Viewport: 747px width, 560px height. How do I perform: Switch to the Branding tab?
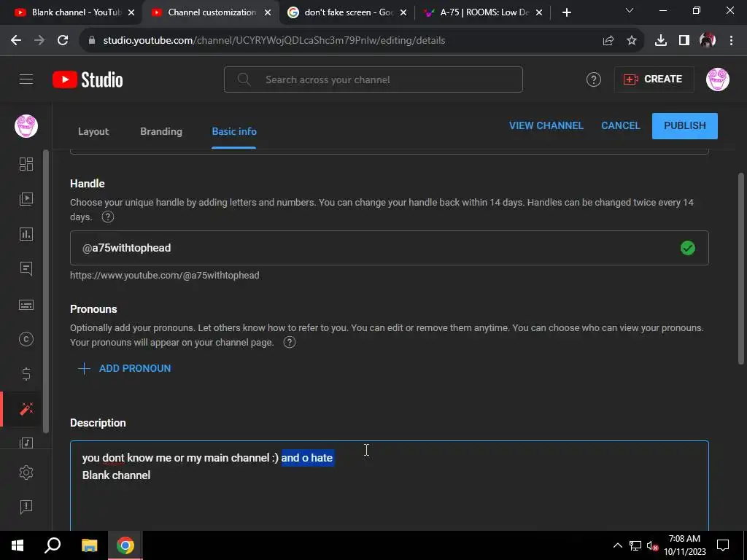(161, 131)
